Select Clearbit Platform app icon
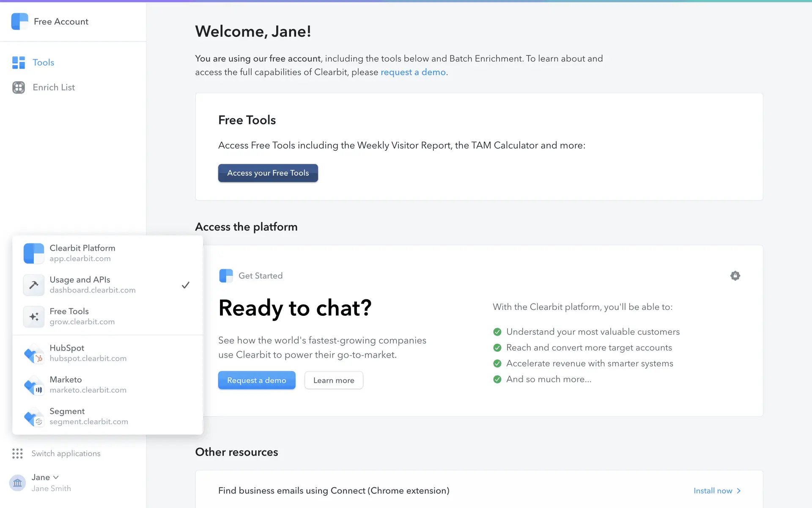 click(x=34, y=253)
